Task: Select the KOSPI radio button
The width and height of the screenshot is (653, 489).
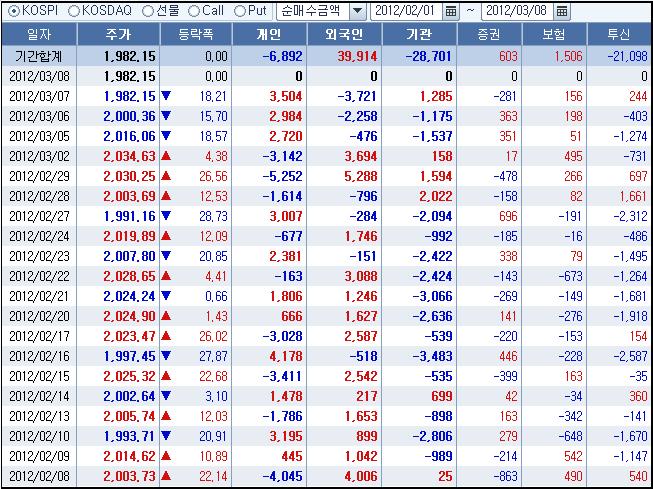Action: (14, 11)
